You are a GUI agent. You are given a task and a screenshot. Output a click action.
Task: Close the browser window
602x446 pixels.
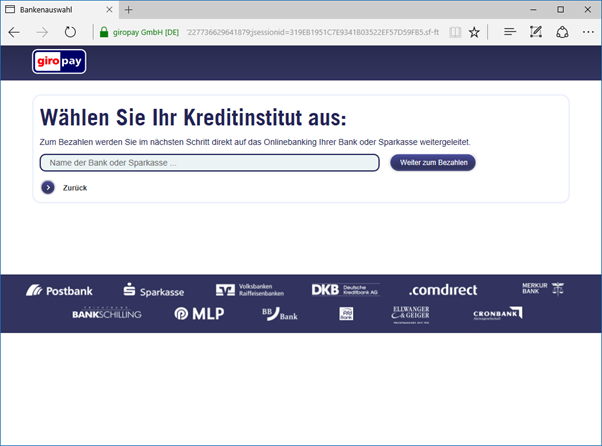(x=588, y=10)
